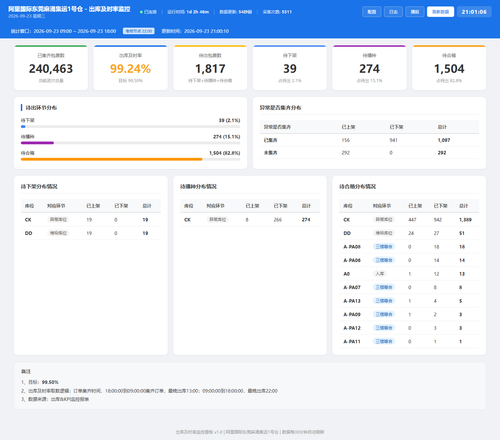Click the 配置 button in header
Image resolution: width=500 pixels, height=440 pixels.
tap(372, 12)
